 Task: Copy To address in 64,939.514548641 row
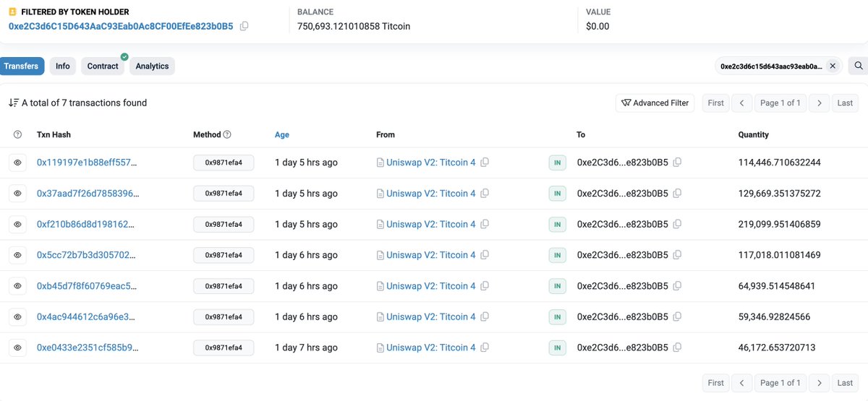click(x=677, y=286)
